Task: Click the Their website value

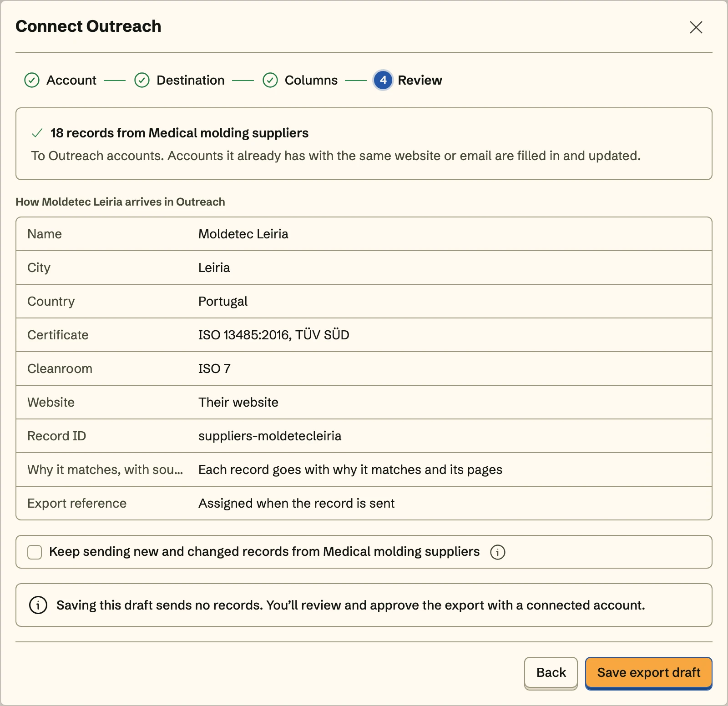Action: click(x=238, y=402)
